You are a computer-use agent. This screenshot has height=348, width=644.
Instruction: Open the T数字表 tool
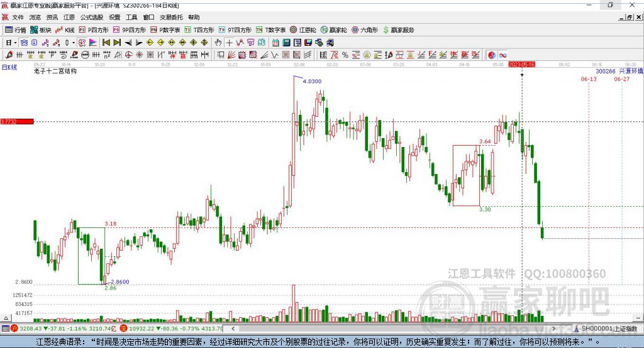pyautogui.click(x=270, y=30)
